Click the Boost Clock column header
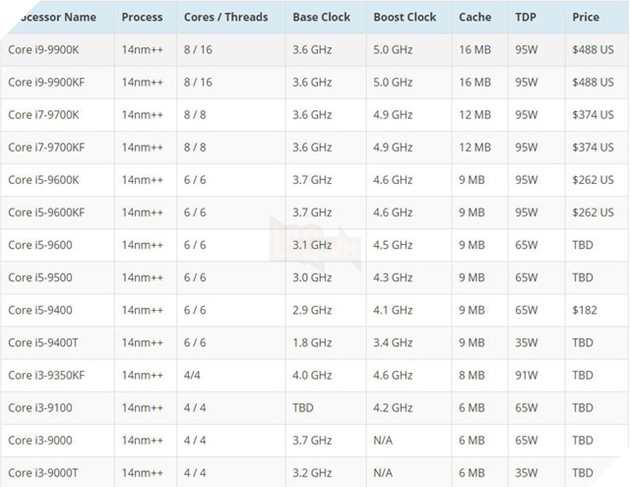Screen dimensions: 630x487 click(x=405, y=17)
